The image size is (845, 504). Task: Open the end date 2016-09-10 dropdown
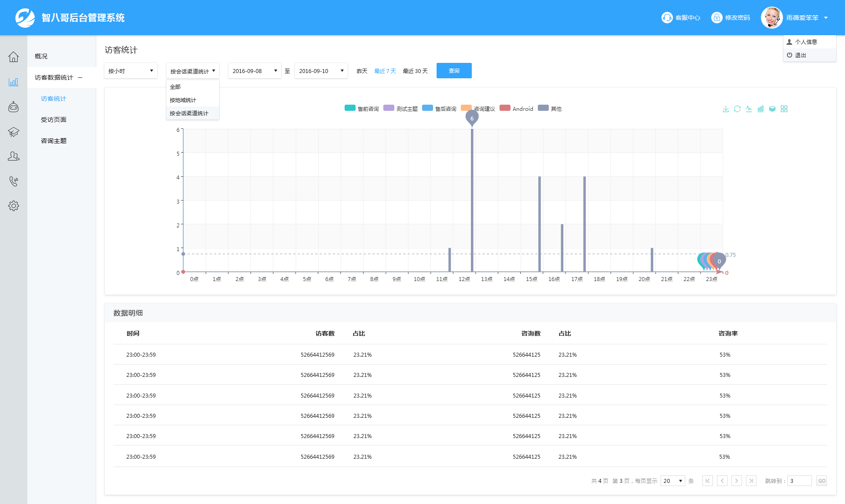[321, 71]
